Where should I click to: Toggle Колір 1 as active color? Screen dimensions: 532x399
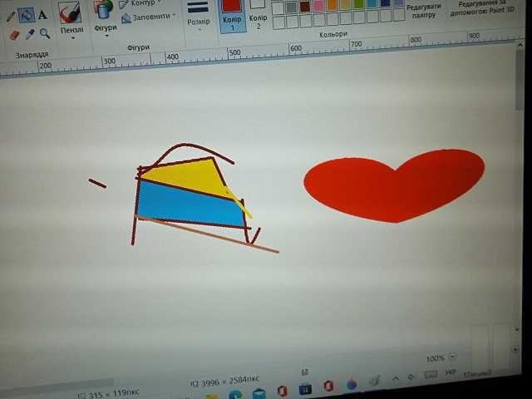click(232, 12)
